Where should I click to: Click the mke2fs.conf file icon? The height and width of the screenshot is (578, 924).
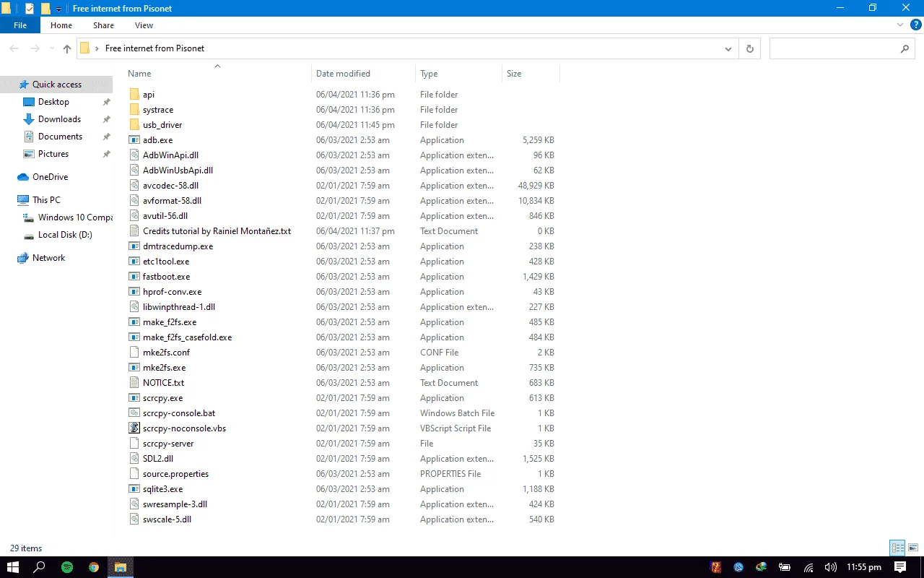click(134, 353)
